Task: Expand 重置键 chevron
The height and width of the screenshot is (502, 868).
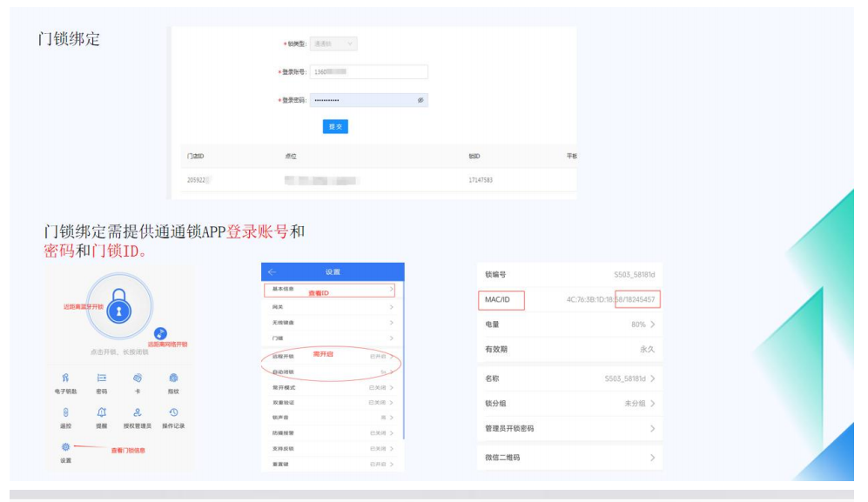Action: (392, 464)
